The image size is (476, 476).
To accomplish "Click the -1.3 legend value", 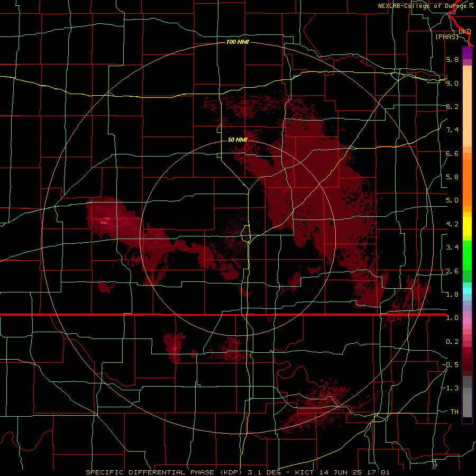I will (x=450, y=388).
